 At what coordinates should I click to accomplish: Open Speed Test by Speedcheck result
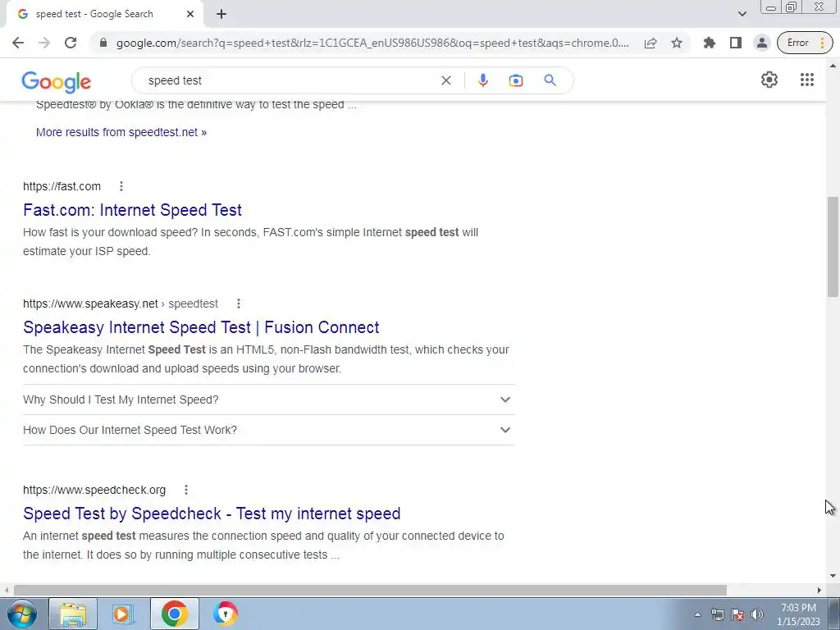(212, 514)
